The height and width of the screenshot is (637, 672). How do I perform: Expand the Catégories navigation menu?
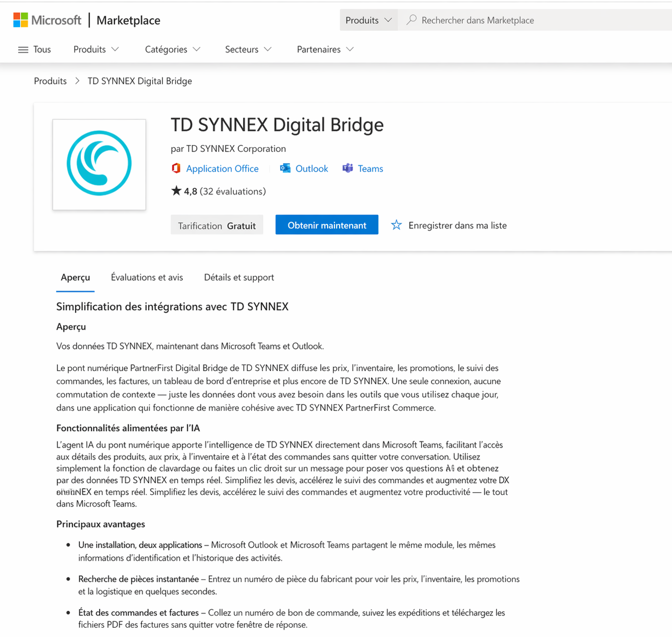[x=173, y=49]
